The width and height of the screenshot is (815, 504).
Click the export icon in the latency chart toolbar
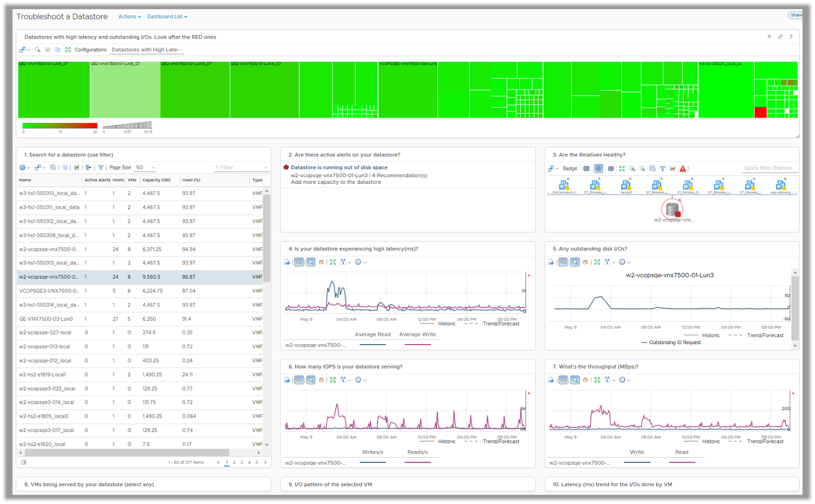[x=287, y=262]
